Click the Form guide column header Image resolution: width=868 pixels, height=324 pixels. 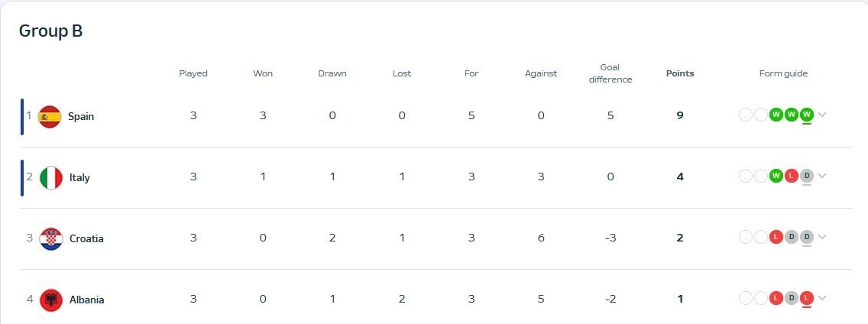783,73
